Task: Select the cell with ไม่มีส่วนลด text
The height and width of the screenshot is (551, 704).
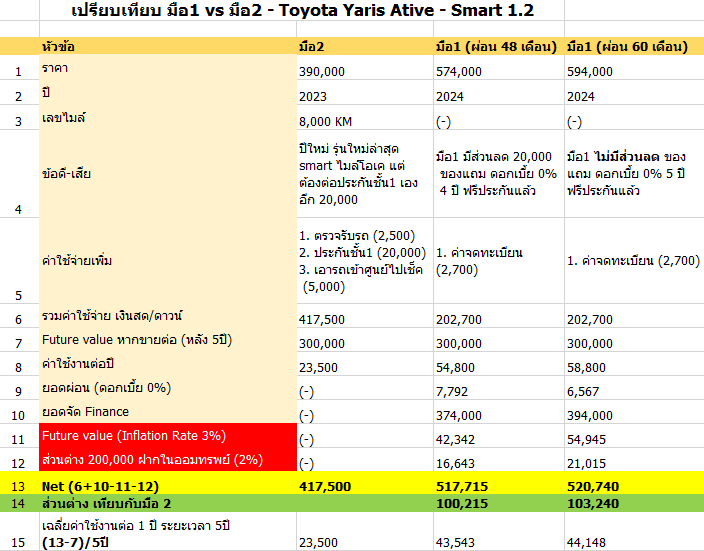Action: coord(634,174)
